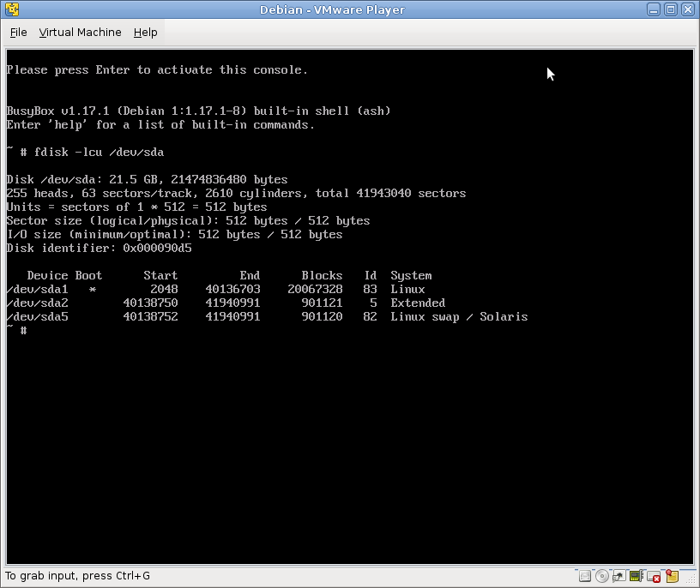This screenshot has height=588, width=700.
Task: Click the End sector value 40136703
Action: 232,289
